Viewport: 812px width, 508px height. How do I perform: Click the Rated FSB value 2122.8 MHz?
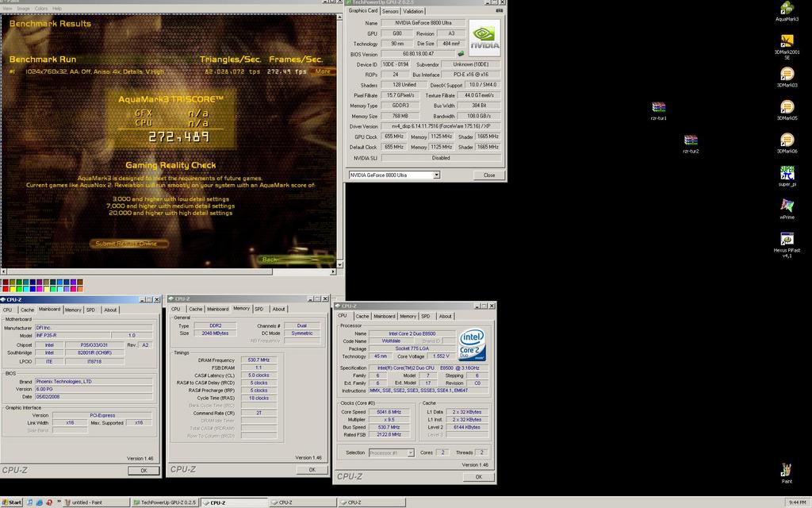(x=389, y=435)
